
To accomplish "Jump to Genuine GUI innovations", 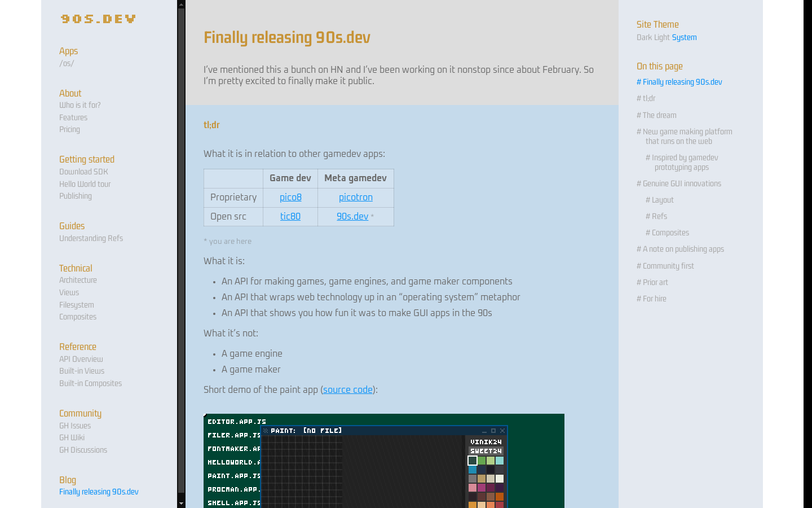I will (x=679, y=183).
